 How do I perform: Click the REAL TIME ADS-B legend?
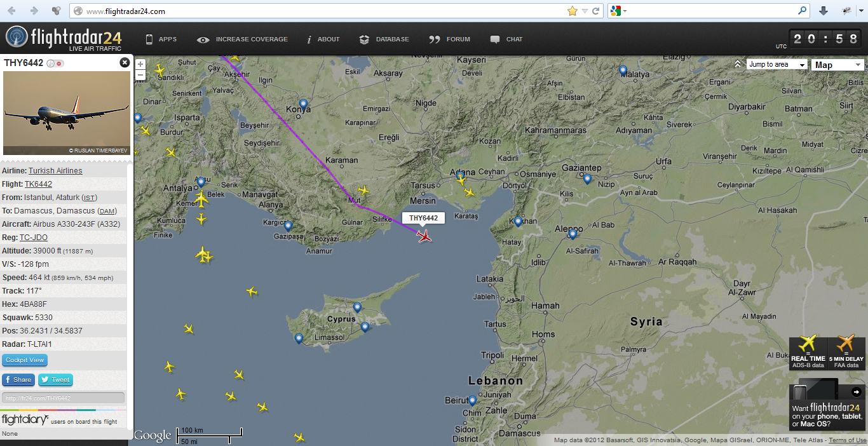click(x=808, y=353)
